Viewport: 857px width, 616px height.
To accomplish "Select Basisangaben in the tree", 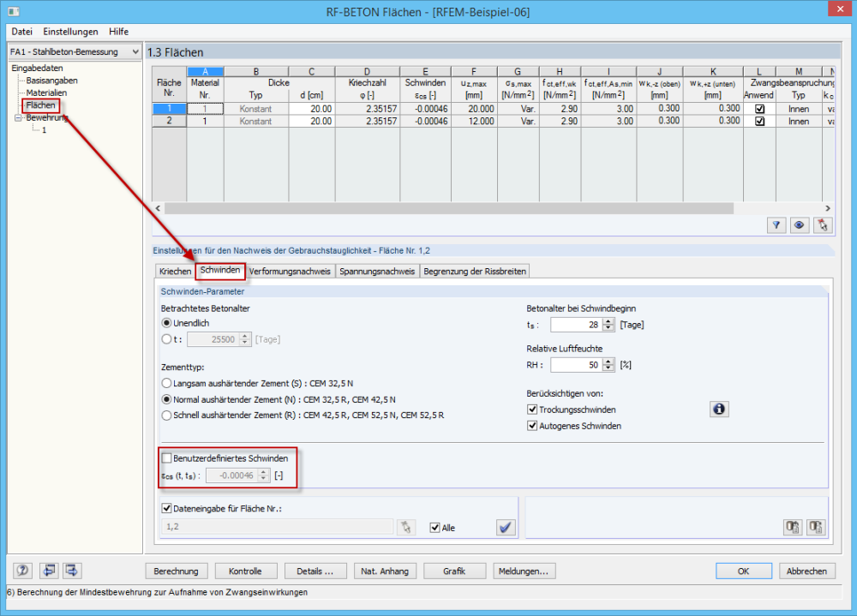I will [x=52, y=81].
